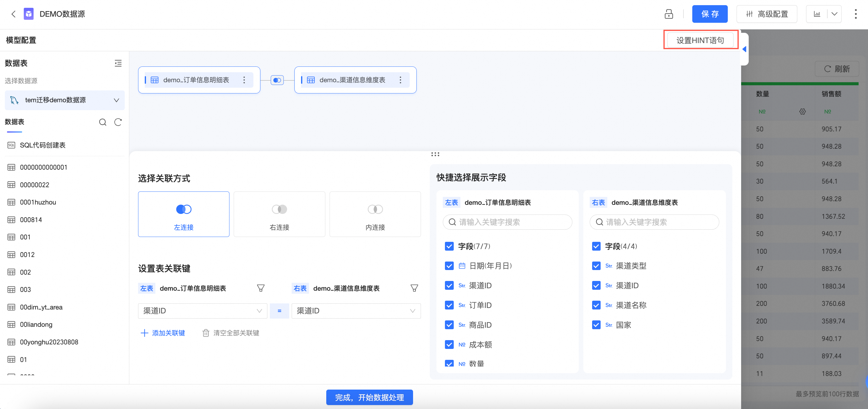Open the chart type dropdown arrow at top right
Viewport: 868px width, 409px height.
click(x=834, y=14)
